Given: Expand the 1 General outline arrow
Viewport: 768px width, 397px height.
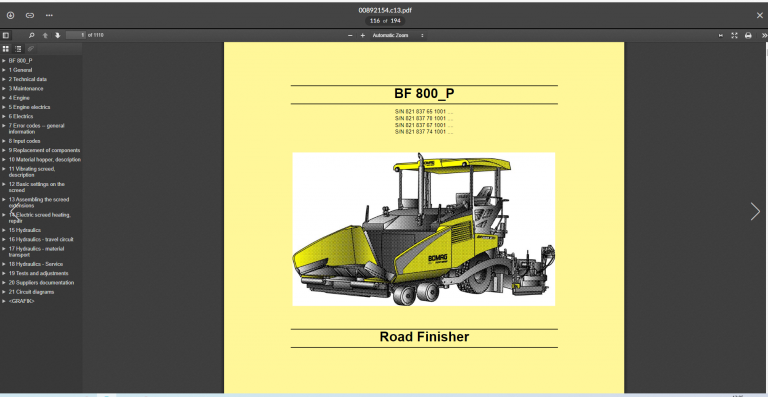Looking at the screenshot, I should coord(4,70).
